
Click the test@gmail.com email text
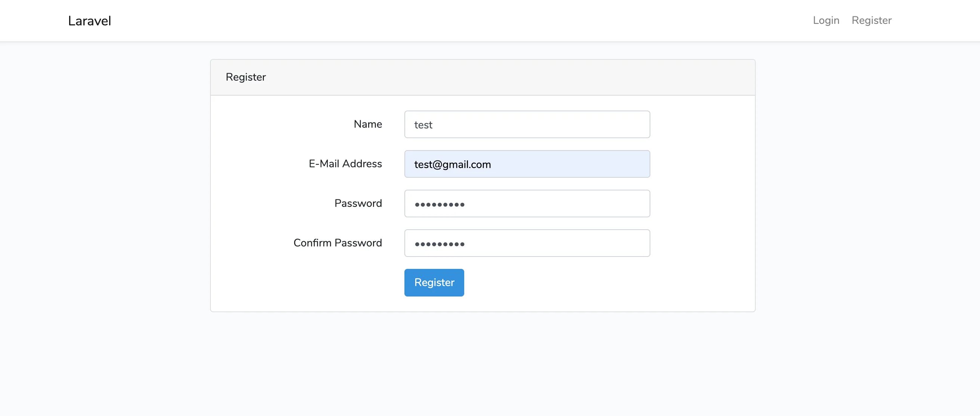[x=452, y=164]
